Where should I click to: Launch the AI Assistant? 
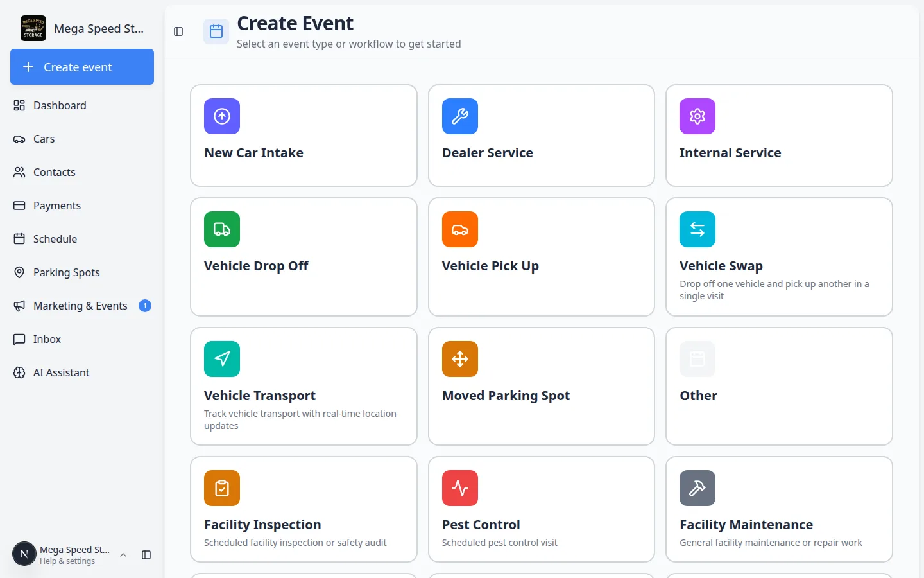click(x=82, y=372)
